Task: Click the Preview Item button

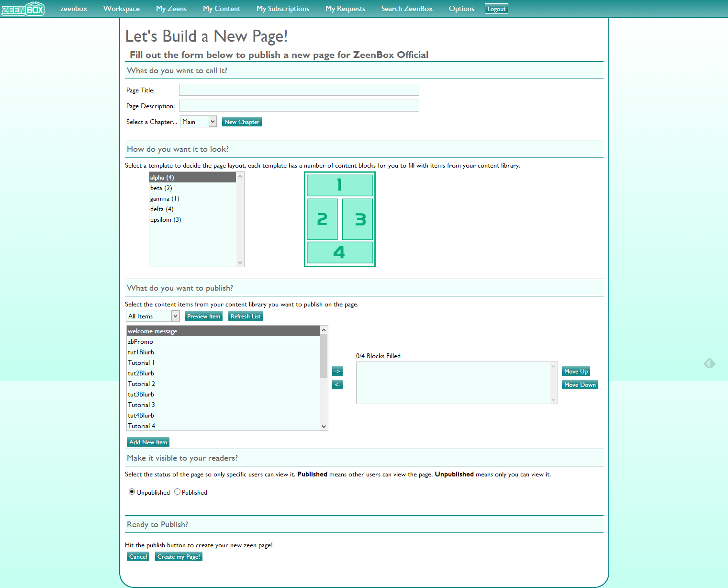Action: (203, 316)
